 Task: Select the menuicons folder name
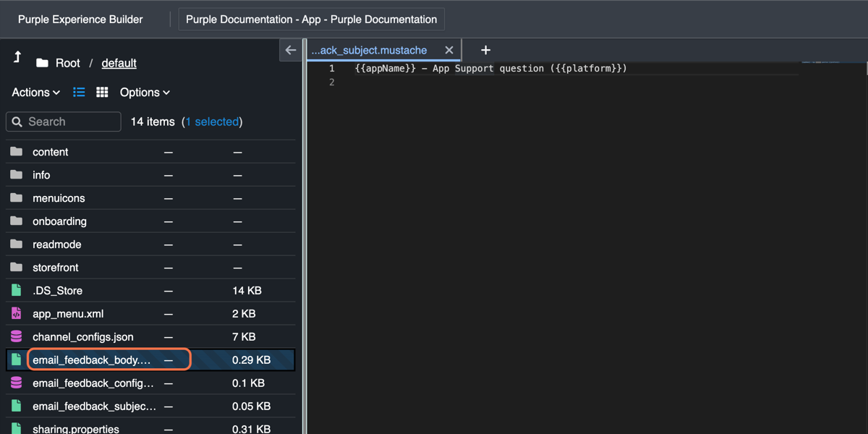[59, 198]
